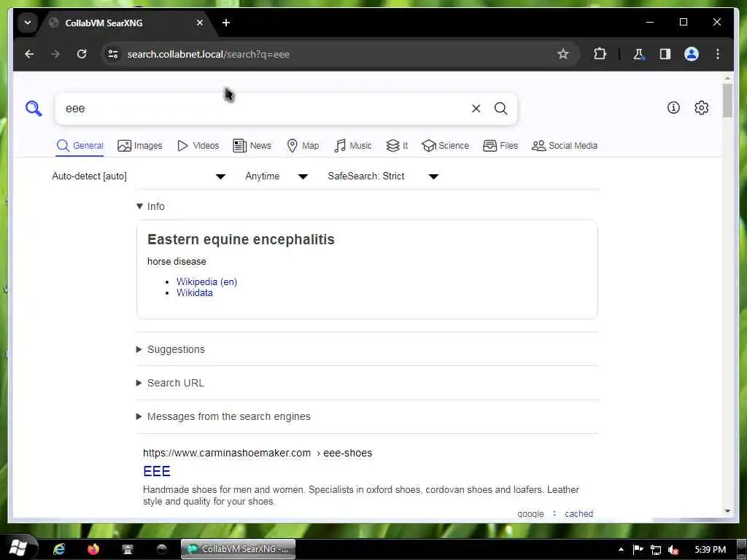This screenshot has width=747, height=560.
Task: Open the cached version link
Action: (578, 514)
